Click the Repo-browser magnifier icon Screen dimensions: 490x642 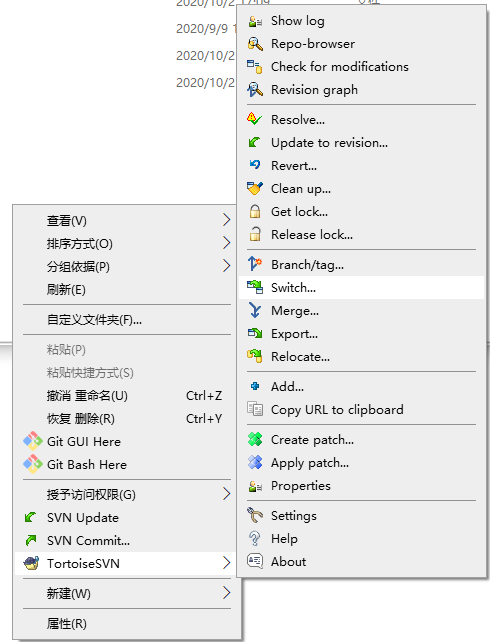tap(255, 44)
